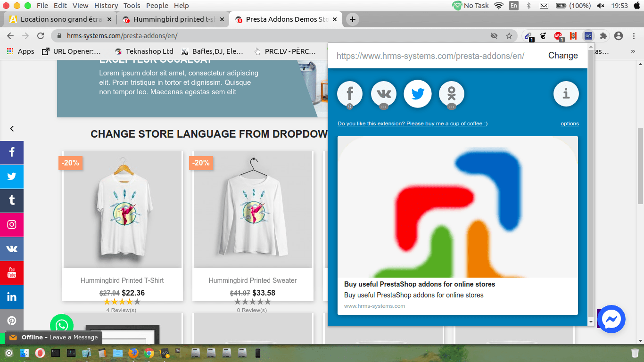The image size is (644, 362).
Task: Click the Tumblr icon in left sidebar
Action: (12, 200)
